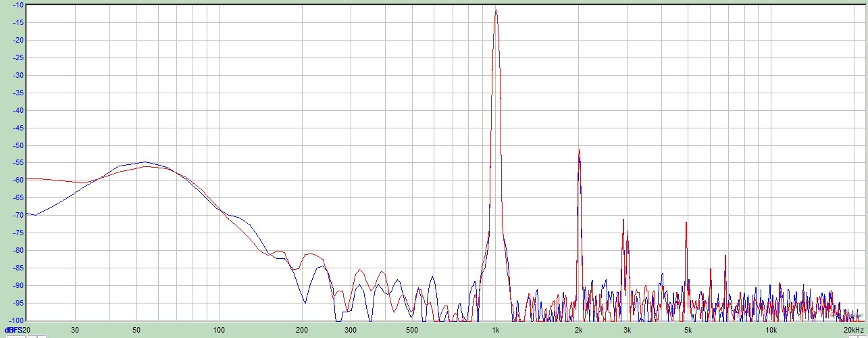The height and width of the screenshot is (338, 868).
Task: Select the 1k frequency axis label
Action: (496, 330)
